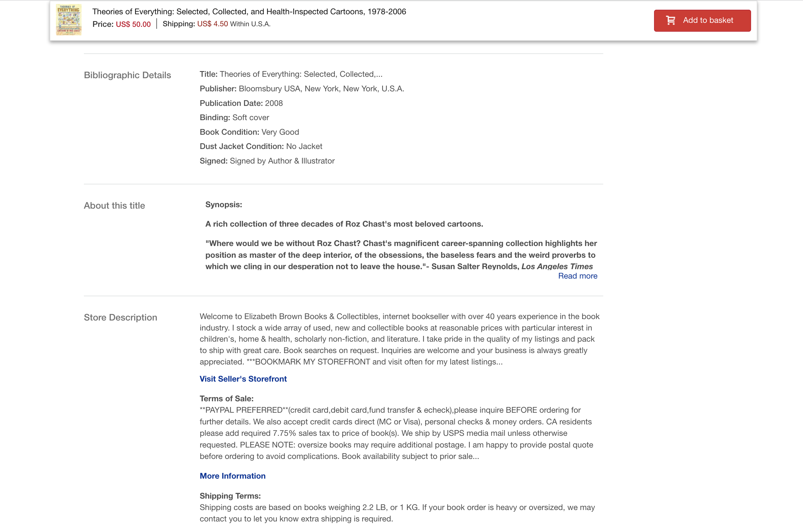The height and width of the screenshot is (532, 803).
Task: Expand synopsis with Read more
Action: [577, 276]
